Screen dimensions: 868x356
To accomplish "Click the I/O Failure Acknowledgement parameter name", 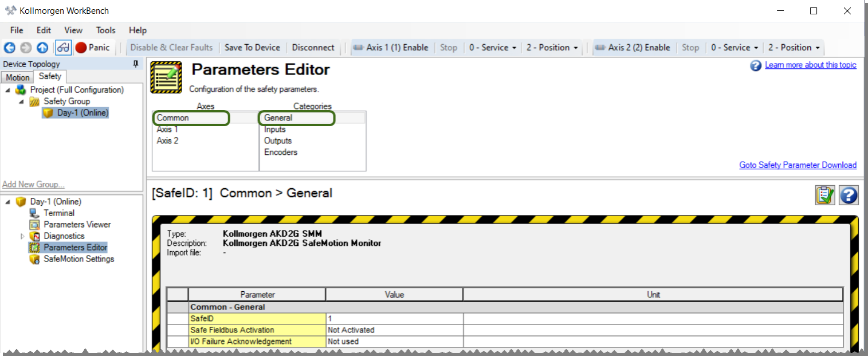I will (257, 342).
